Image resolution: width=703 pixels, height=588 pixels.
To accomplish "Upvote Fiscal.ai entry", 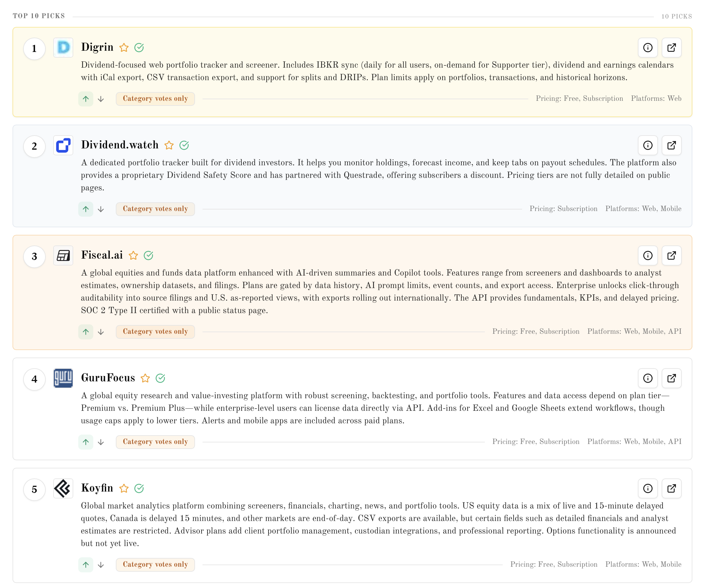I will [x=86, y=332].
